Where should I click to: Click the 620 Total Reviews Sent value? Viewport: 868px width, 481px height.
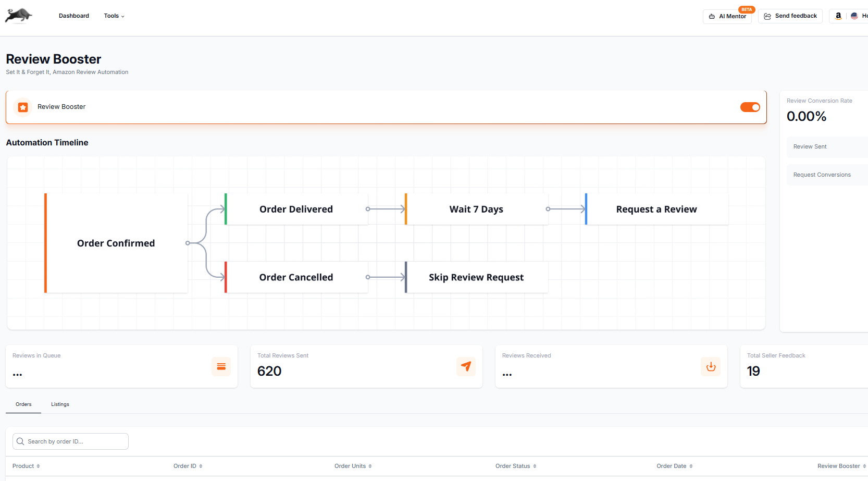click(269, 371)
